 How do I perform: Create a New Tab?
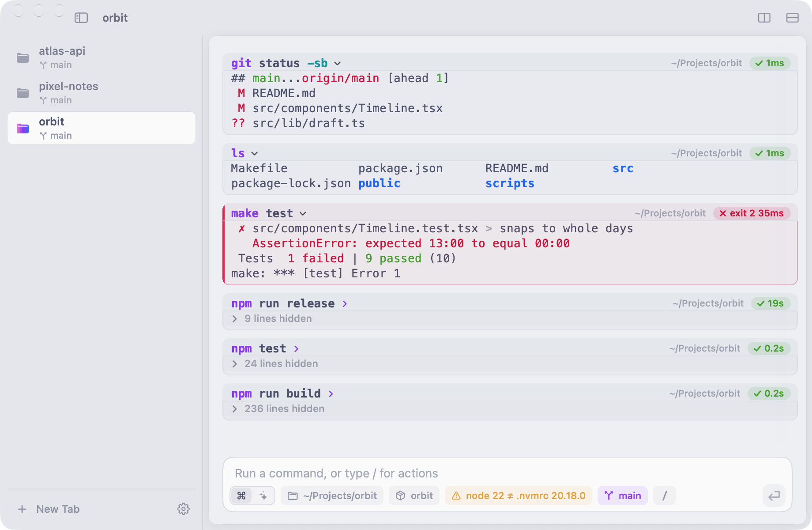[x=49, y=509]
